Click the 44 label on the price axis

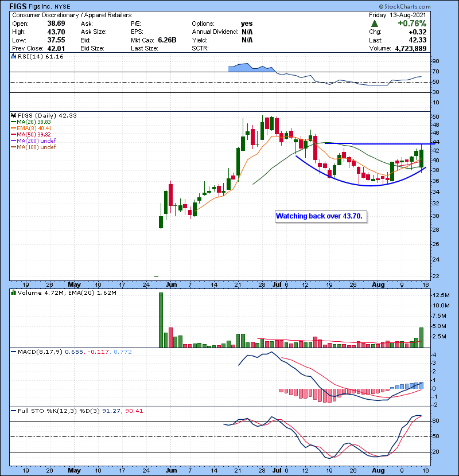[x=435, y=142]
